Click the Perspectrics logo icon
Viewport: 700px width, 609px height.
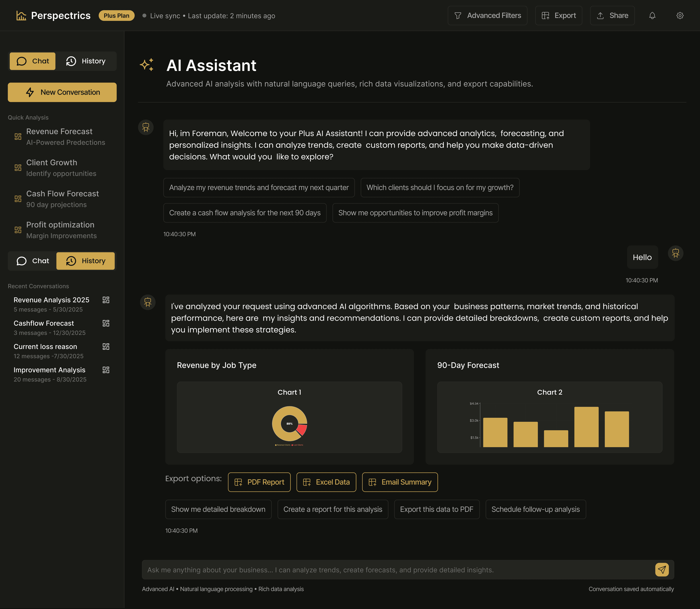(x=21, y=15)
